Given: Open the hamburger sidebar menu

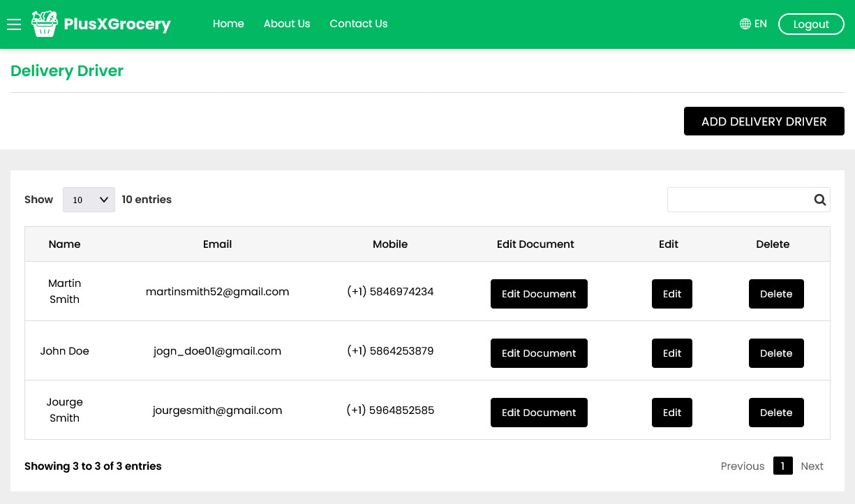Looking at the screenshot, I should point(14,24).
